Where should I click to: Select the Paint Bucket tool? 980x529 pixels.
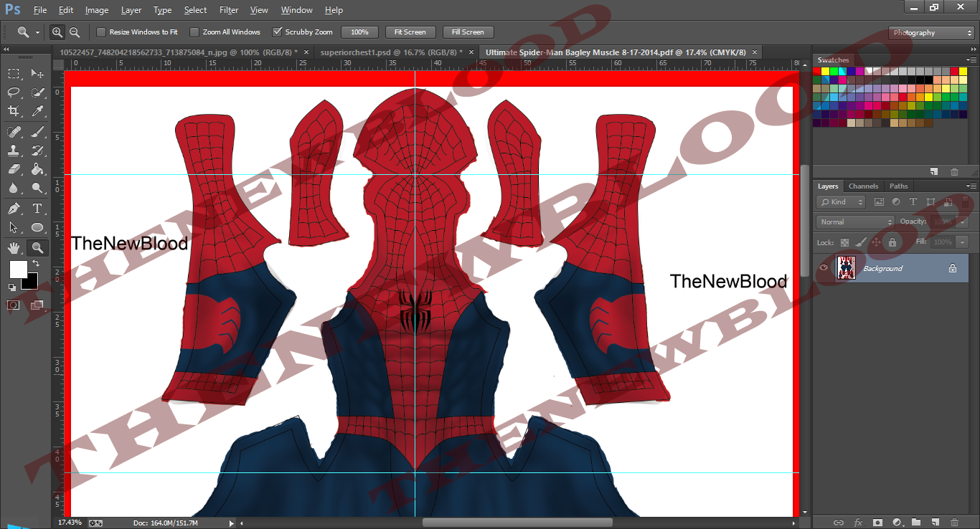(x=37, y=169)
